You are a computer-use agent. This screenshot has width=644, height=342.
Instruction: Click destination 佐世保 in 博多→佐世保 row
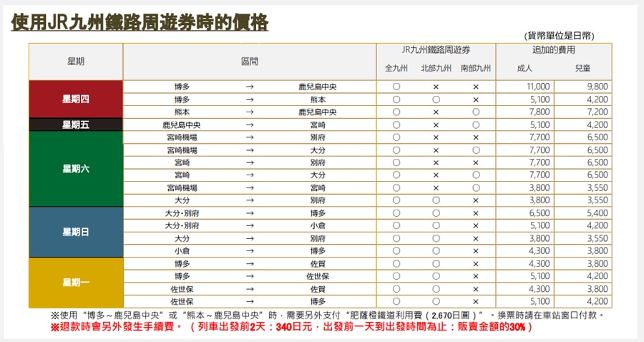[x=318, y=276]
